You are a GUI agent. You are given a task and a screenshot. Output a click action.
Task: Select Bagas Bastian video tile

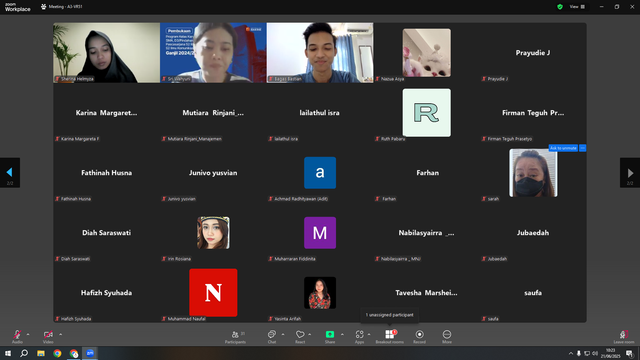320,53
